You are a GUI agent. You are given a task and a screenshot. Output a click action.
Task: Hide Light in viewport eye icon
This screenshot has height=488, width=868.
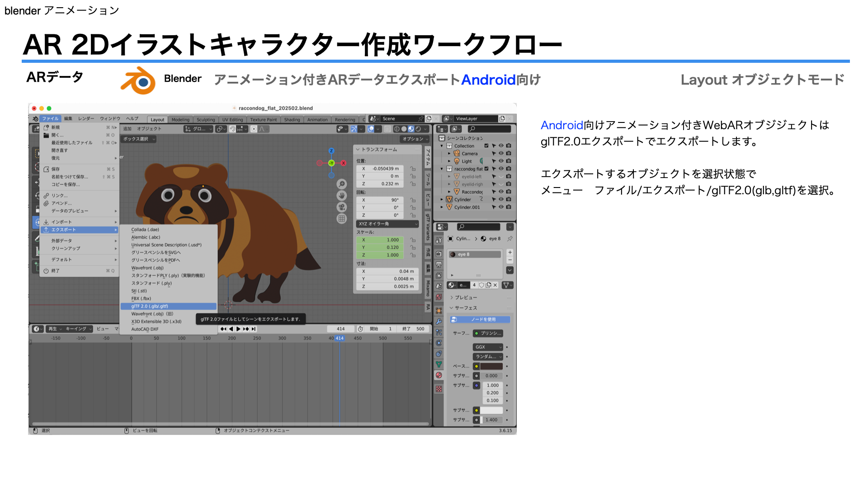[x=501, y=161]
